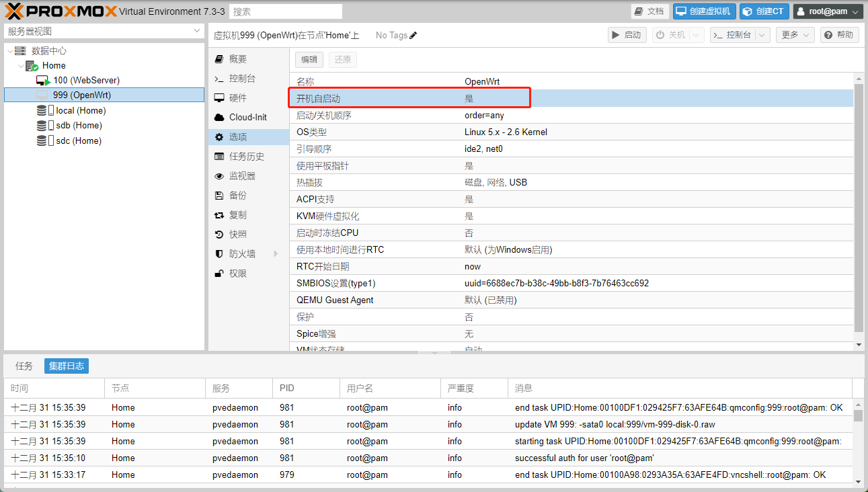The width and height of the screenshot is (868, 492).
Task: Collapse the Home node arrow
Action: (21, 66)
